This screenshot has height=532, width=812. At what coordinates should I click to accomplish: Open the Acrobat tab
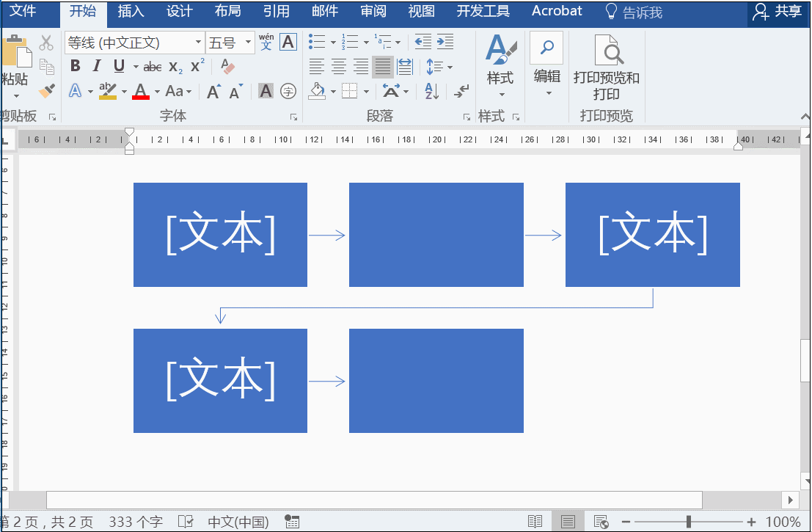(x=557, y=11)
